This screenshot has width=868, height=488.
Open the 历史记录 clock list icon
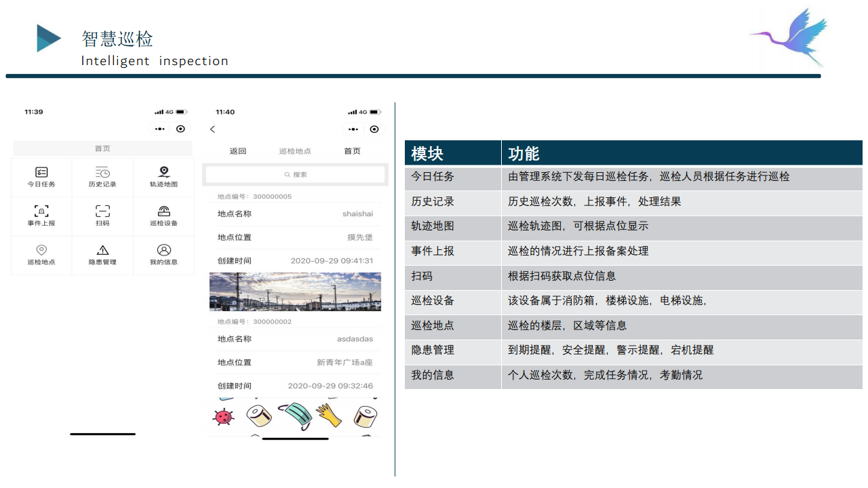tap(102, 172)
